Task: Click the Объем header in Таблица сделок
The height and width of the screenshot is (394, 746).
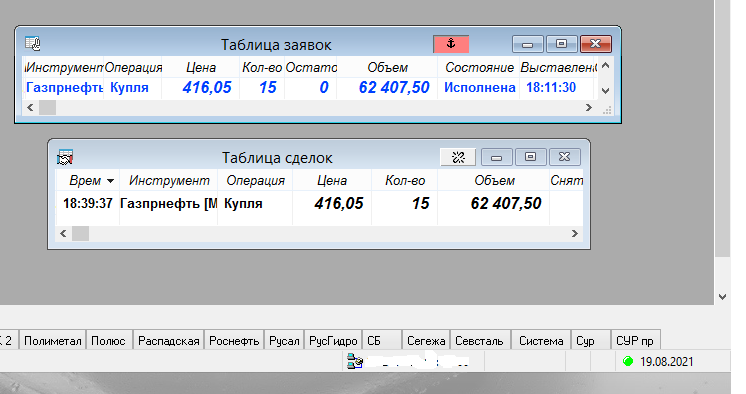Action: point(494,181)
